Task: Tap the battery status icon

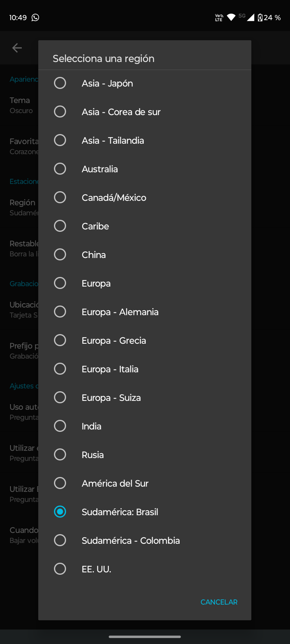Action: [x=260, y=17]
